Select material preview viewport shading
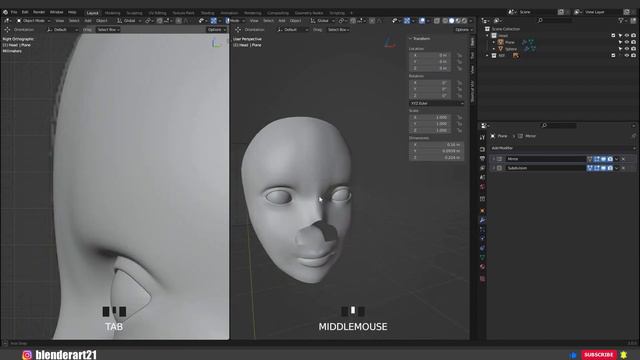The width and height of the screenshot is (640, 360). [458, 20]
